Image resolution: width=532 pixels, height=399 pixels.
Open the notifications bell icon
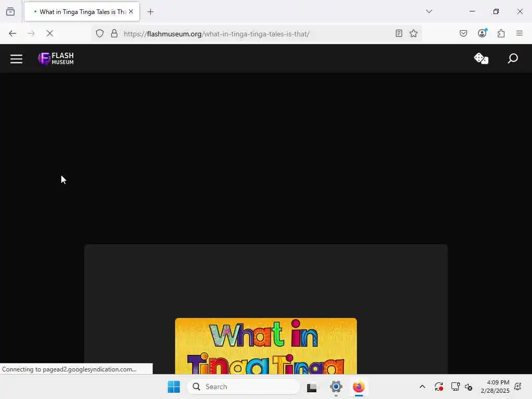(x=518, y=387)
